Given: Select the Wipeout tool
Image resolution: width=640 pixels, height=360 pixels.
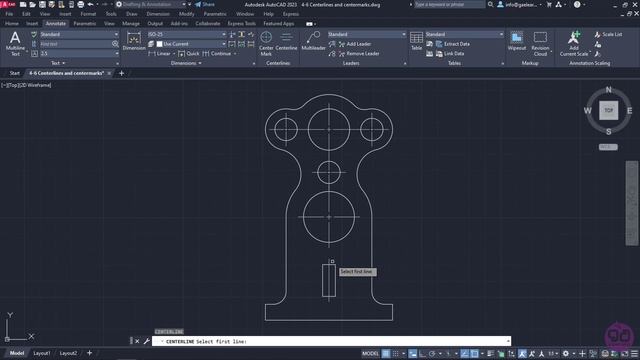Looking at the screenshot, I should (x=517, y=41).
